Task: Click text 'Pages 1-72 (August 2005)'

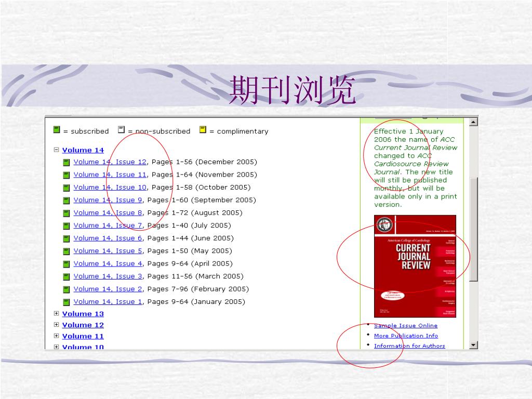Action: pyautogui.click(x=195, y=212)
